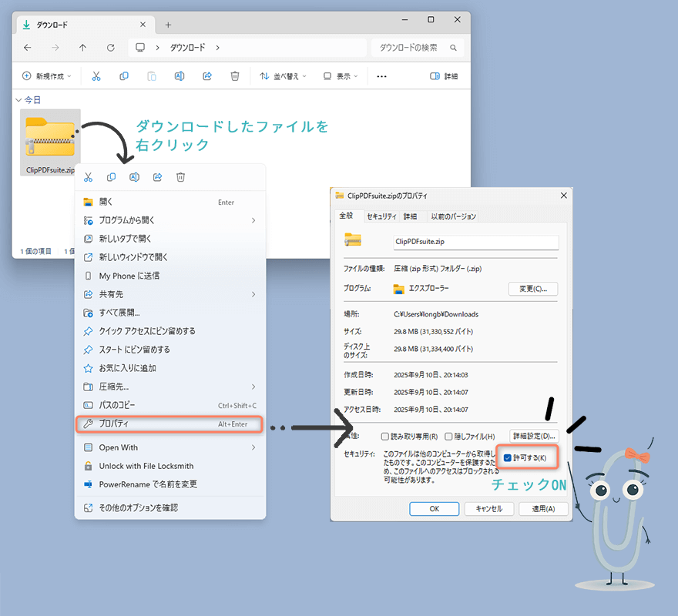
Task: Click the Delete trash icon in Explorer toolbar
Action: point(235,76)
